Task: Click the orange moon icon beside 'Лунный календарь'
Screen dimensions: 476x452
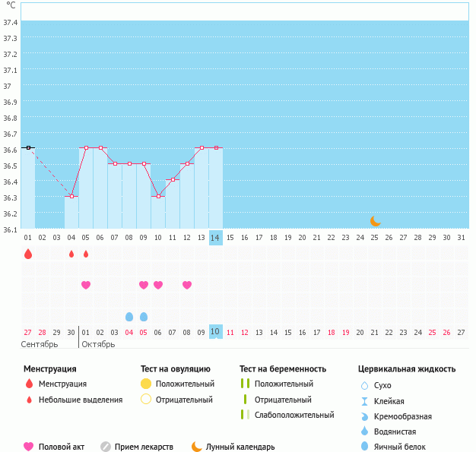Action: point(197,447)
